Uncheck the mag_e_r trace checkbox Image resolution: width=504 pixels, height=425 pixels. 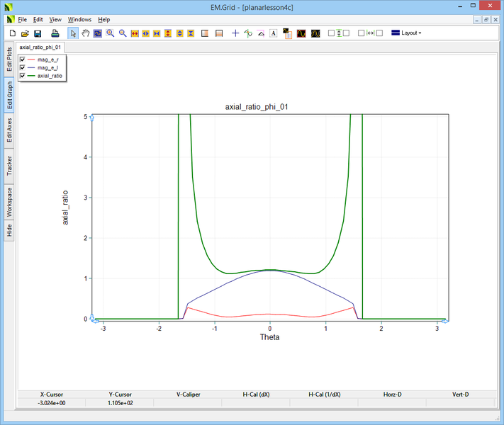click(x=23, y=59)
